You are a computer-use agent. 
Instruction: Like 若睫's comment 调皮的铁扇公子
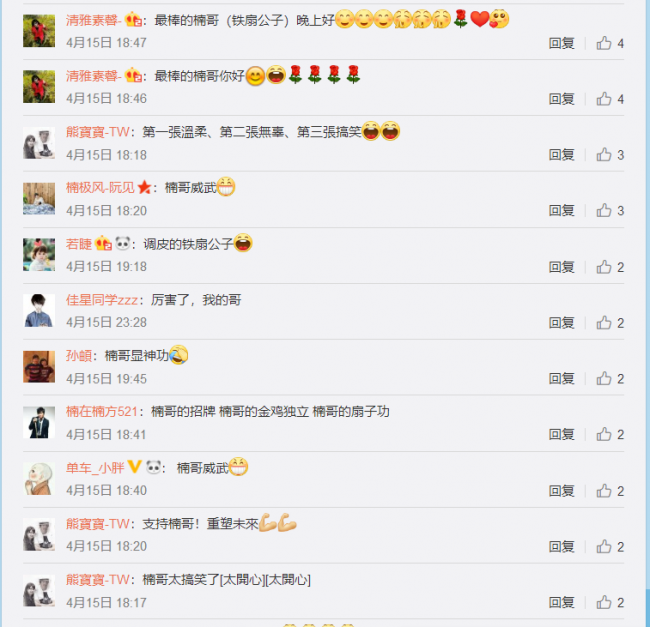pos(610,267)
